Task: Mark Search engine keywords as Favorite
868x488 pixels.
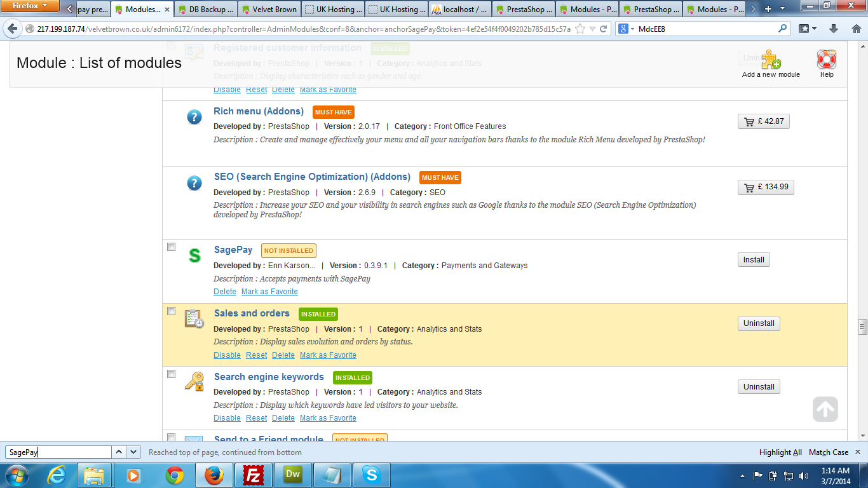Action: pyautogui.click(x=328, y=418)
